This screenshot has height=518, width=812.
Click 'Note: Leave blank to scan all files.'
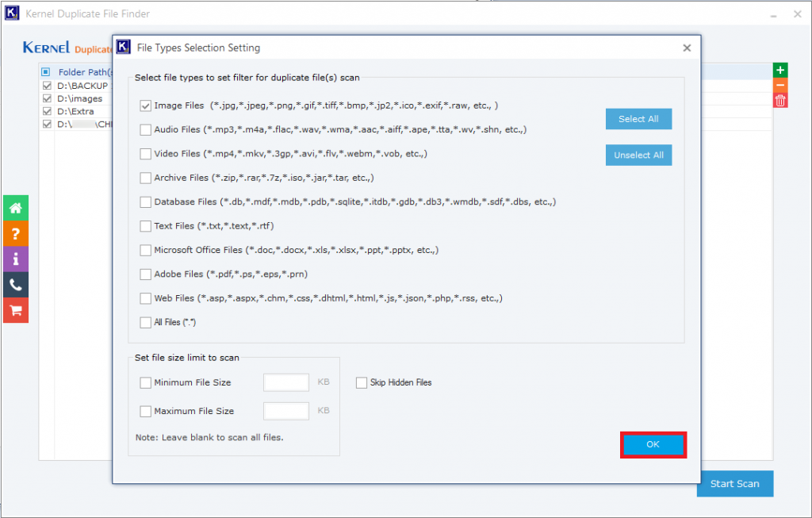(x=209, y=438)
